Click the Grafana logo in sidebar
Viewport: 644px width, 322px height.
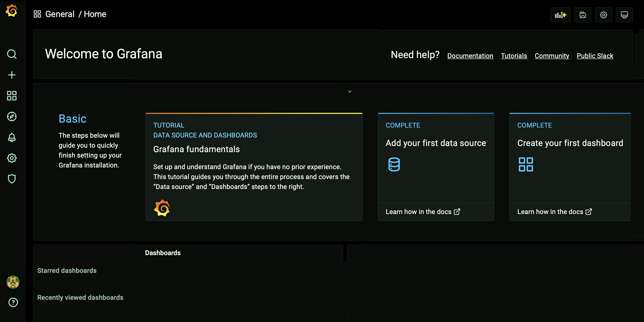(12, 11)
